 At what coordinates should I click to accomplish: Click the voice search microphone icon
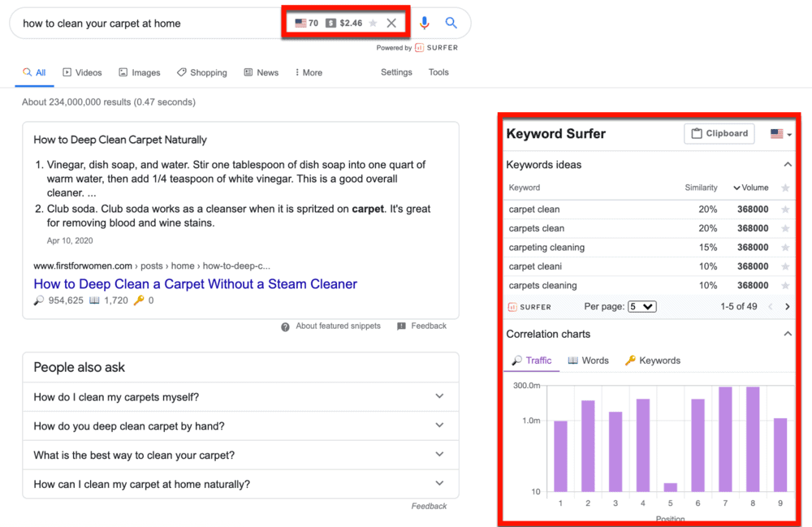tap(424, 23)
